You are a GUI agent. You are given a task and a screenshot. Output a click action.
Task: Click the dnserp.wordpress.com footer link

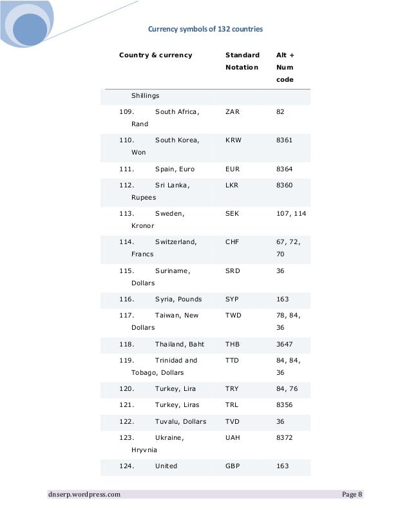click(84, 495)
